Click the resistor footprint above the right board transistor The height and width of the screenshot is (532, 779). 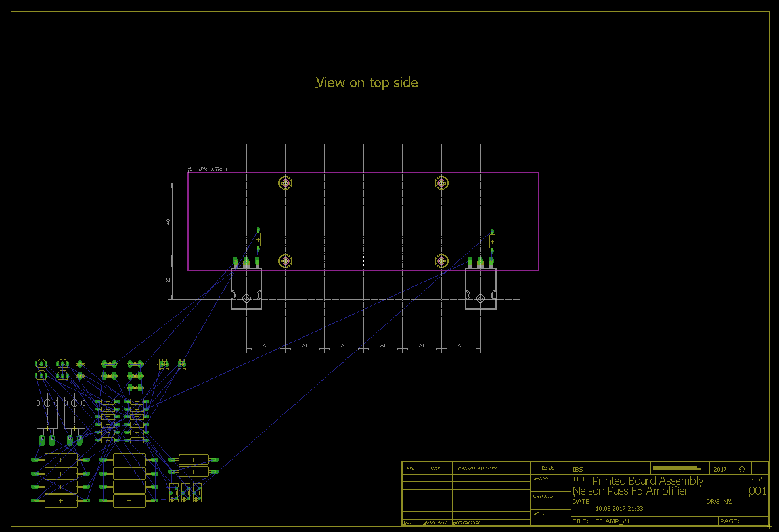click(x=492, y=242)
